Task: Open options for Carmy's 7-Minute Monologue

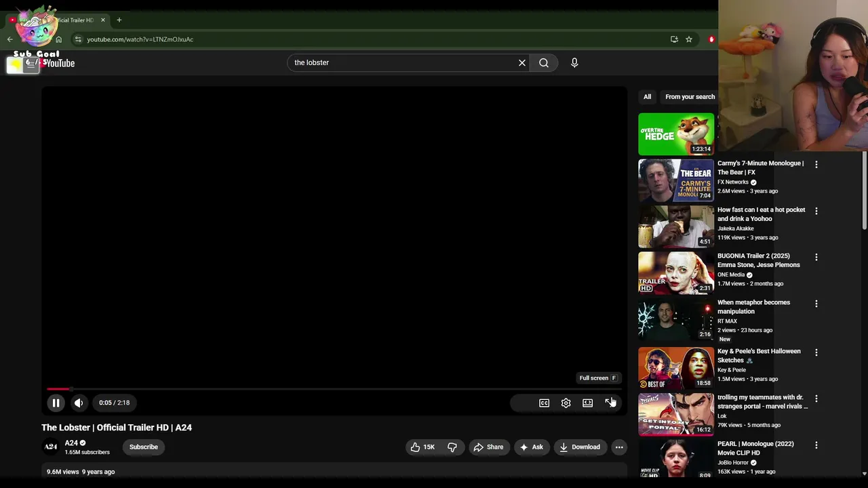Action: [x=816, y=165]
